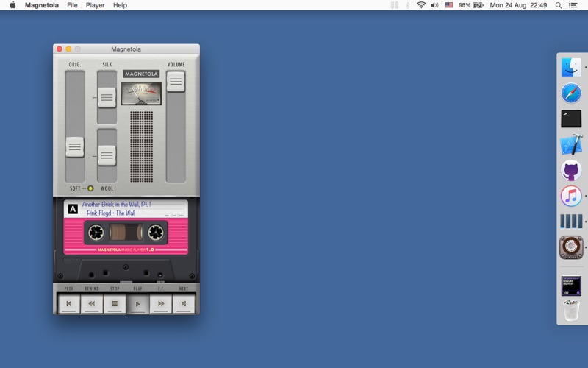The image size is (588, 368).
Task: Click the MAGNETOLA brand label
Action: (141, 74)
